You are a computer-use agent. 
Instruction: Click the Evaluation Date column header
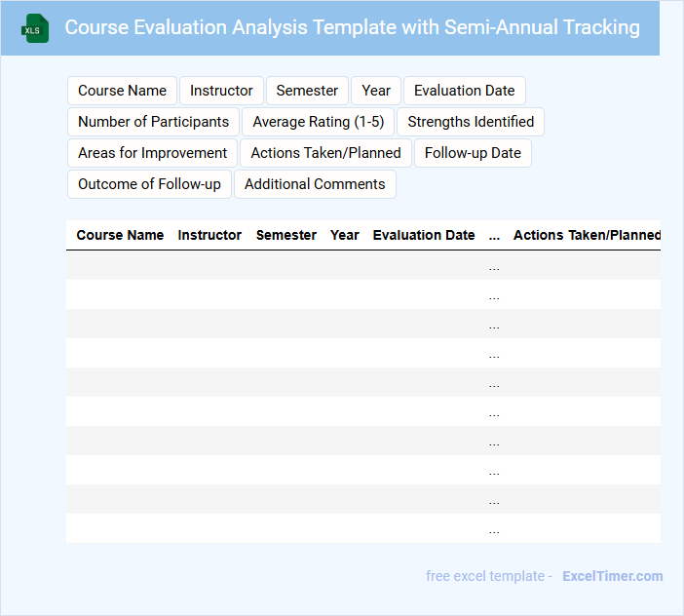click(424, 235)
